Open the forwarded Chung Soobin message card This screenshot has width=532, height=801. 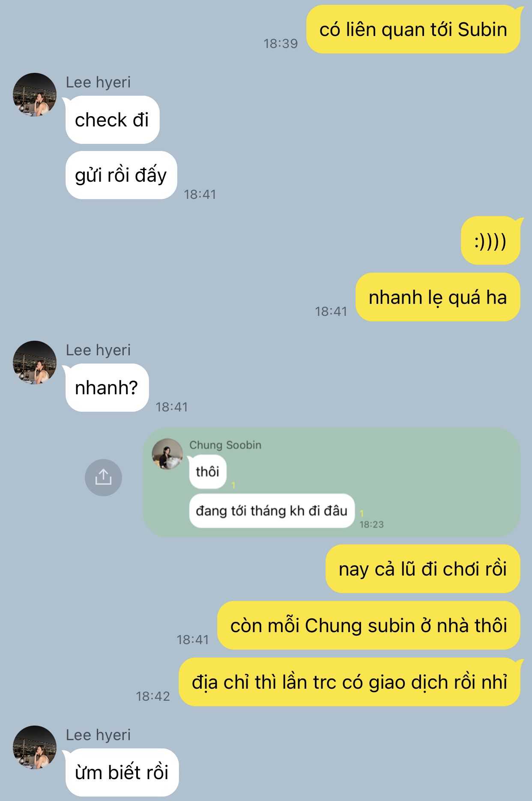tap(332, 482)
